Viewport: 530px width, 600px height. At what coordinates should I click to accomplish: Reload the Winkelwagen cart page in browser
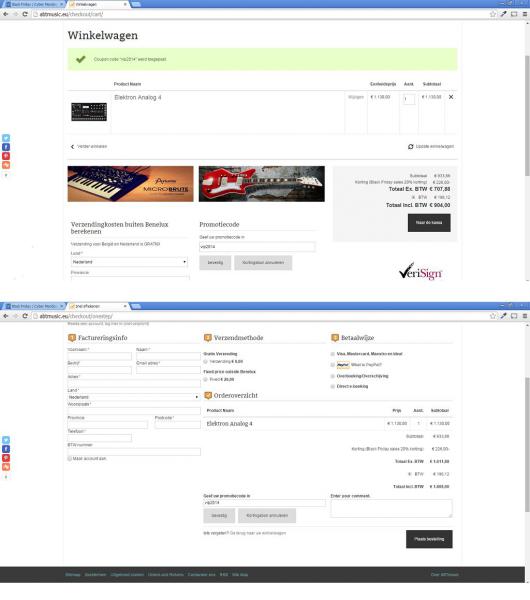(x=25, y=14)
